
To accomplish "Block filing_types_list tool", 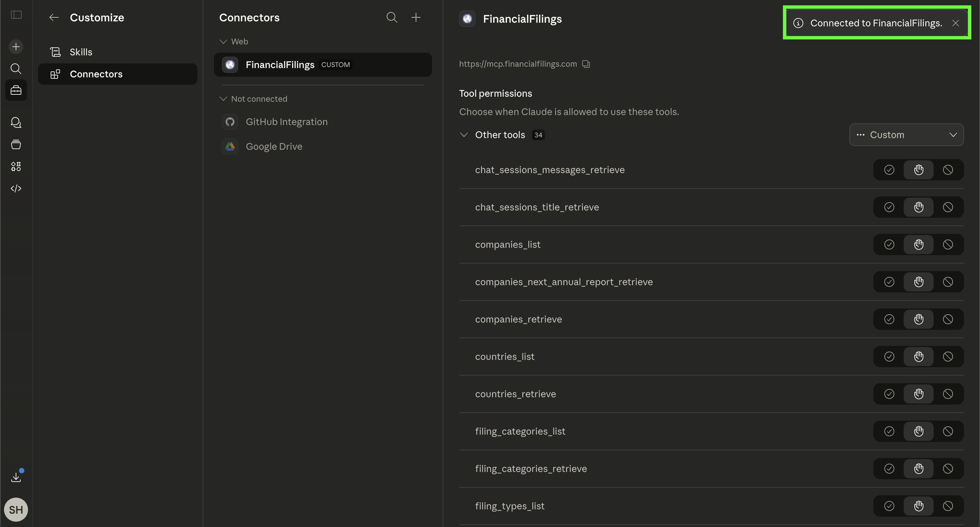I will click(x=948, y=506).
